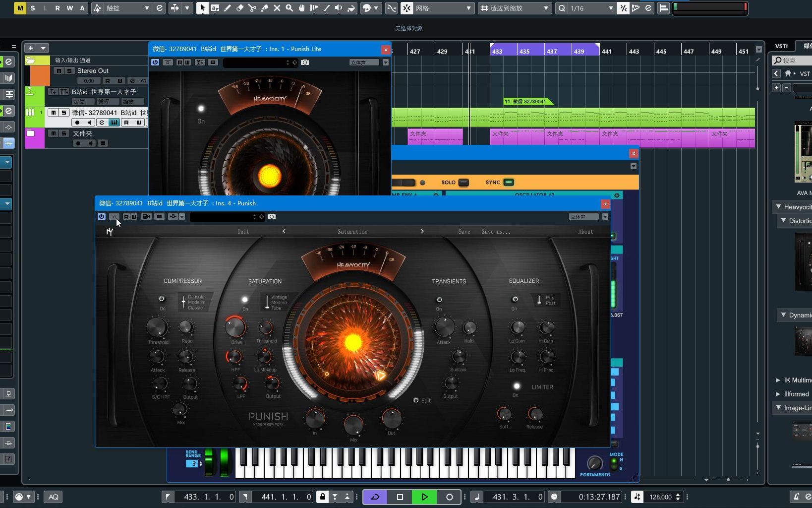Open the 触控 automation mode dropdown
Image resolution: width=812 pixels, height=508 pixels.
tap(127, 8)
